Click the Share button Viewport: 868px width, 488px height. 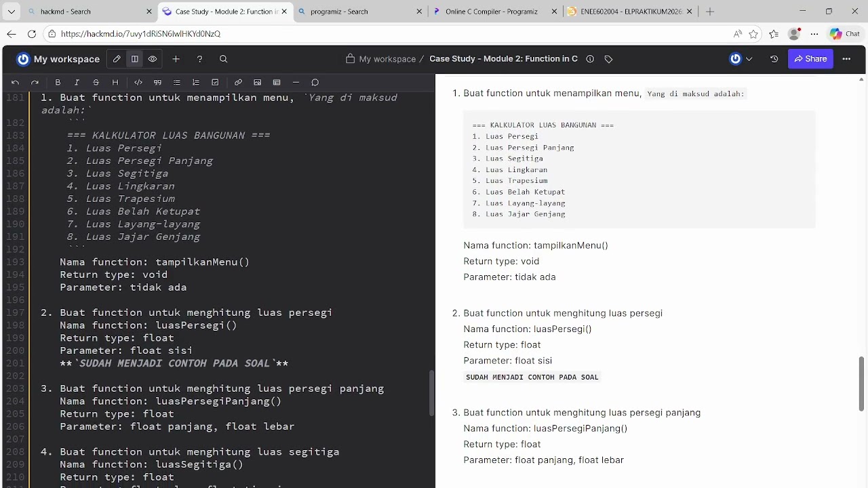pos(810,59)
